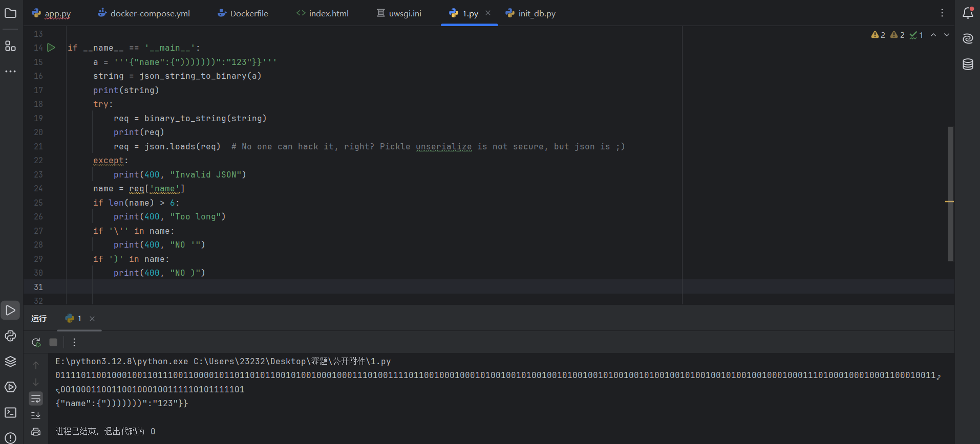Open the Project folder tool window

10,13
